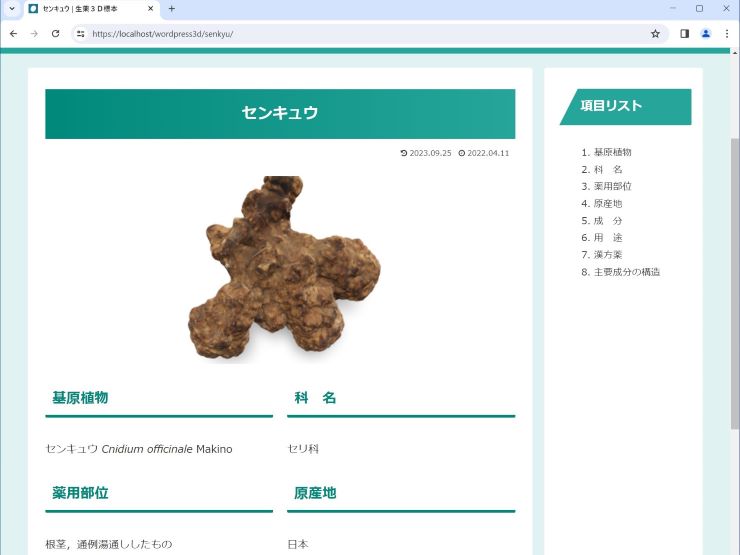Minimize the browser window
Screen dimensions: 740x555
[x=673, y=8]
